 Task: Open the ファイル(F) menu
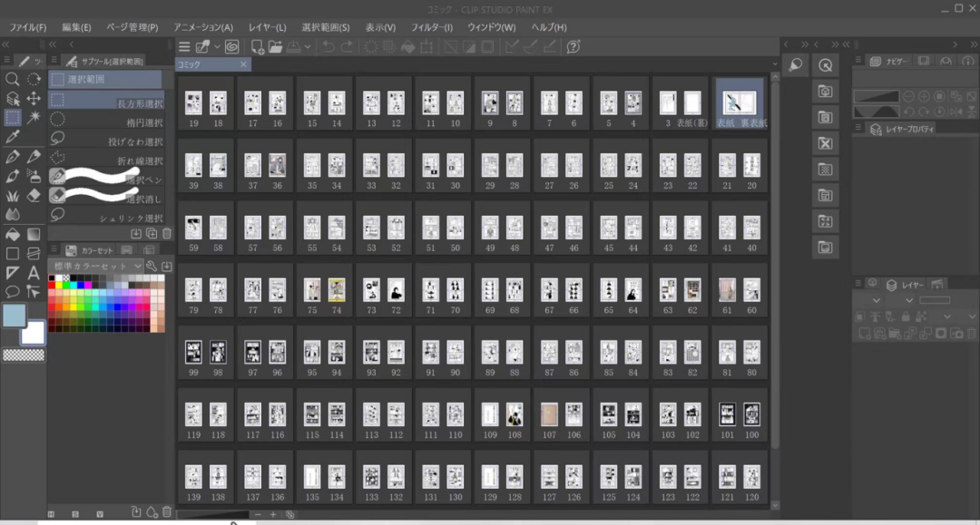click(x=27, y=27)
